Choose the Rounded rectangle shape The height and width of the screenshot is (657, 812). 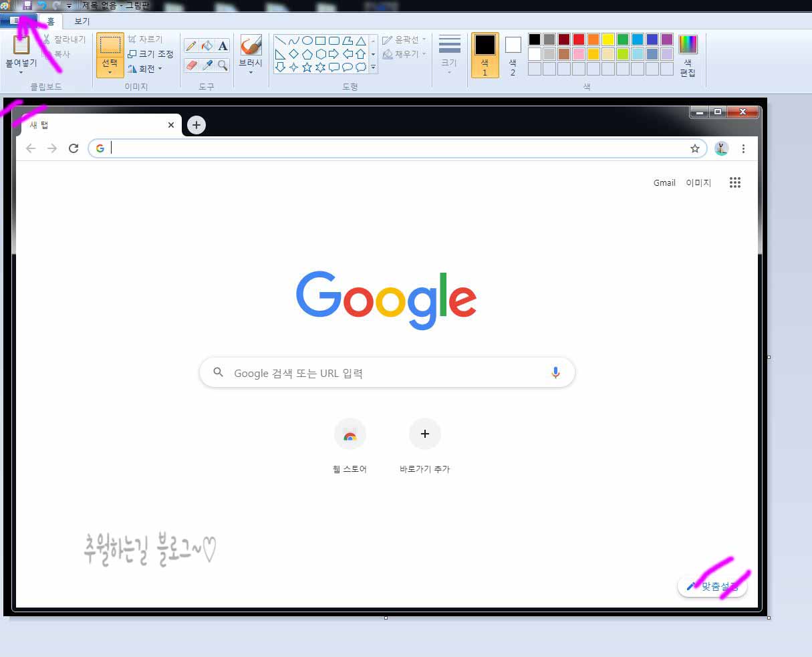pyautogui.click(x=333, y=41)
